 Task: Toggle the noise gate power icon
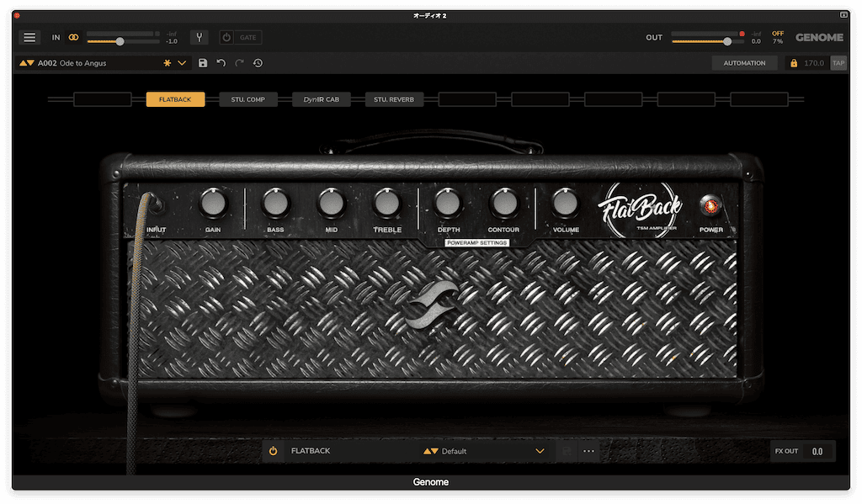(x=226, y=37)
